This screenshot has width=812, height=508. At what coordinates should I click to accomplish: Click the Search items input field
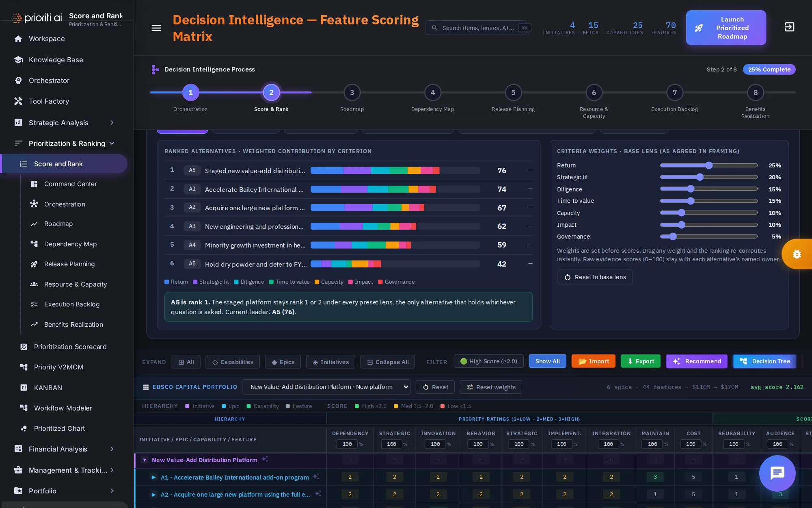pos(478,28)
